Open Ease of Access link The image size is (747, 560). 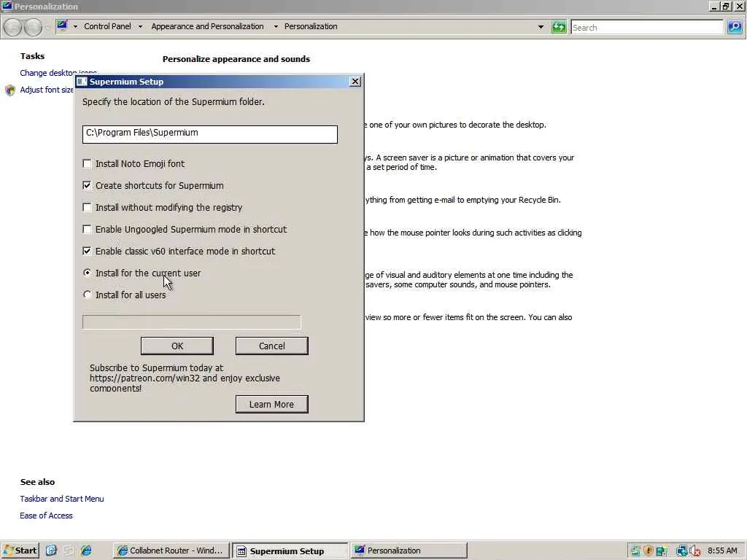tap(46, 516)
